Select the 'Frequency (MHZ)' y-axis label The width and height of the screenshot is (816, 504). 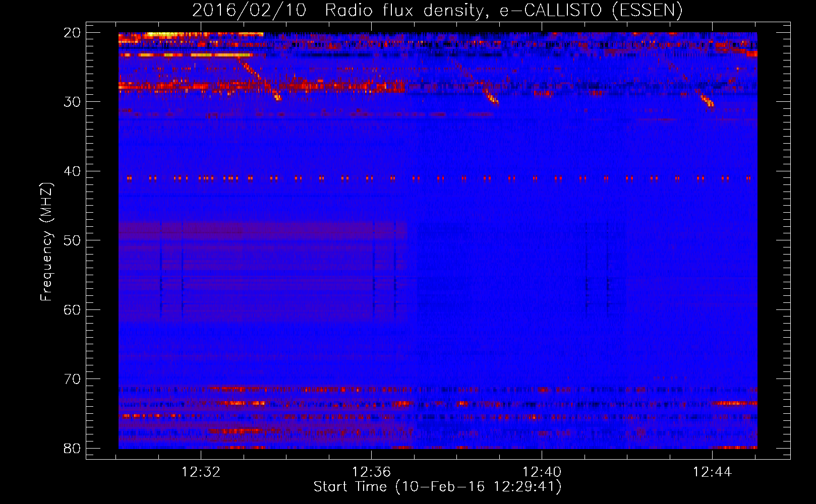46,241
